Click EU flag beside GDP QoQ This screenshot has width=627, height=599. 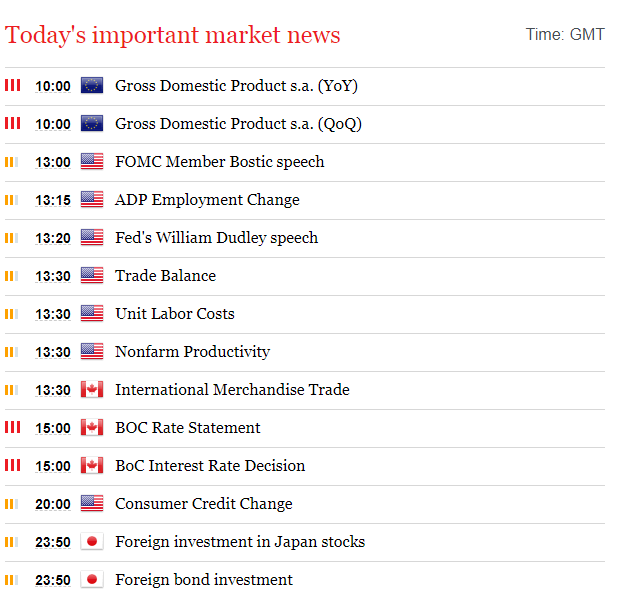(x=92, y=124)
